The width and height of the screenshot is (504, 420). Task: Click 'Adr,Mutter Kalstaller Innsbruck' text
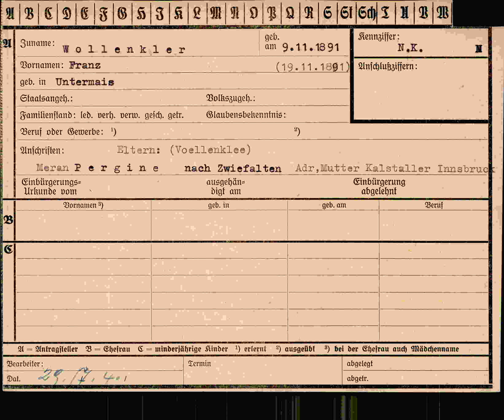coord(395,169)
